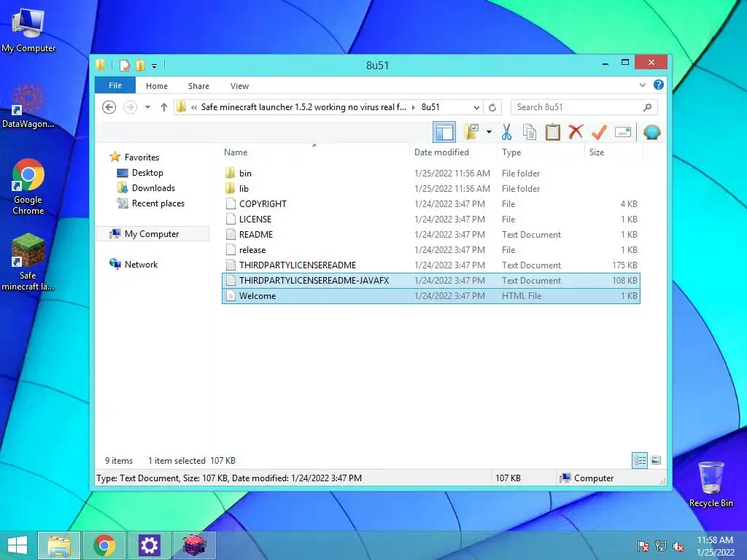This screenshot has width=747, height=560.
Task: Open the Share ribbon tab
Action: pos(198,86)
